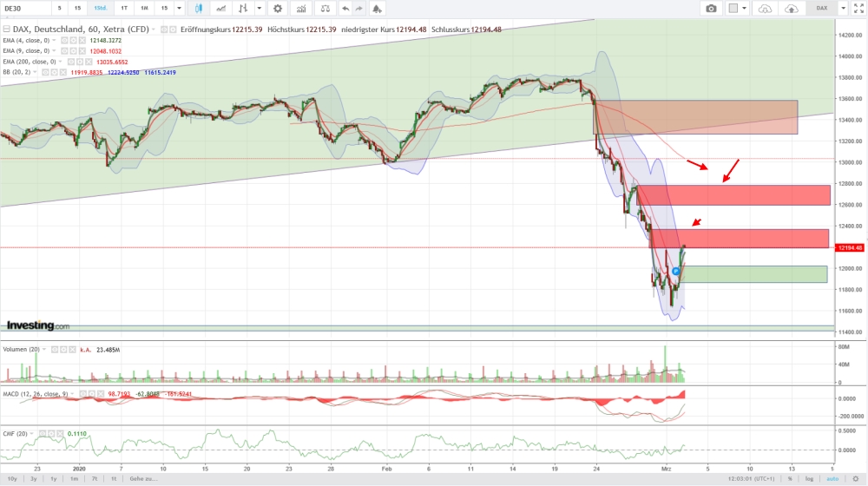Toggle visibility of EMA 9
This screenshot has width=868, height=486.
click(x=64, y=51)
